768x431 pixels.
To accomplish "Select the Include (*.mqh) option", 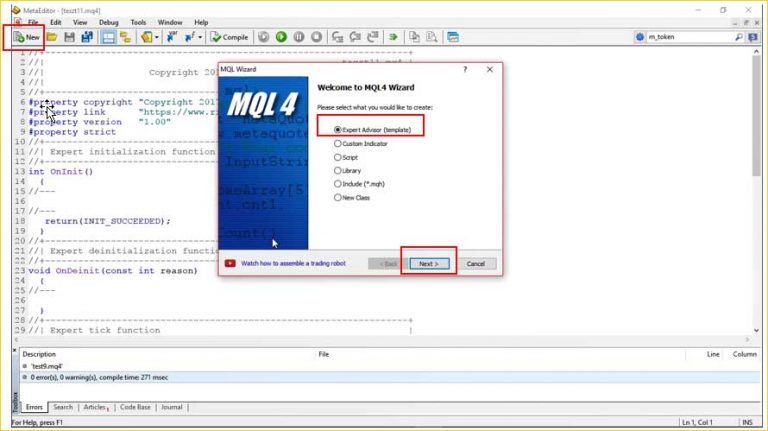I will coord(360,184).
